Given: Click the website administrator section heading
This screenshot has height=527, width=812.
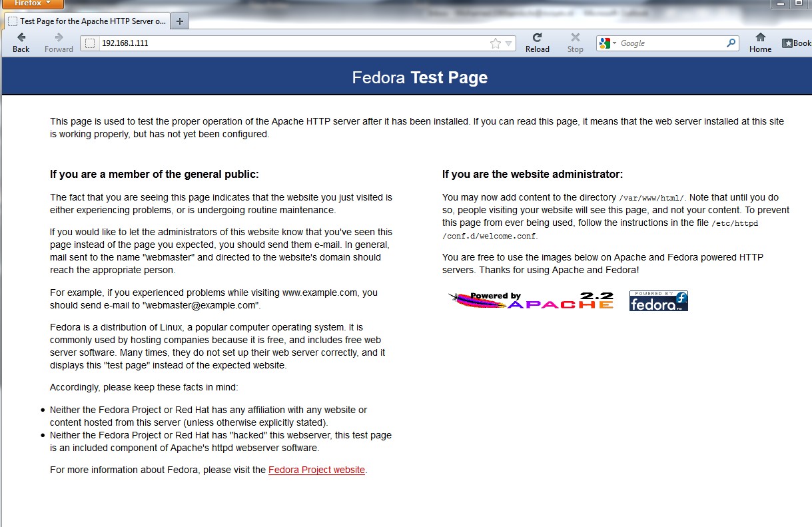Looking at the screenshot, I should [x=533, y=175].
